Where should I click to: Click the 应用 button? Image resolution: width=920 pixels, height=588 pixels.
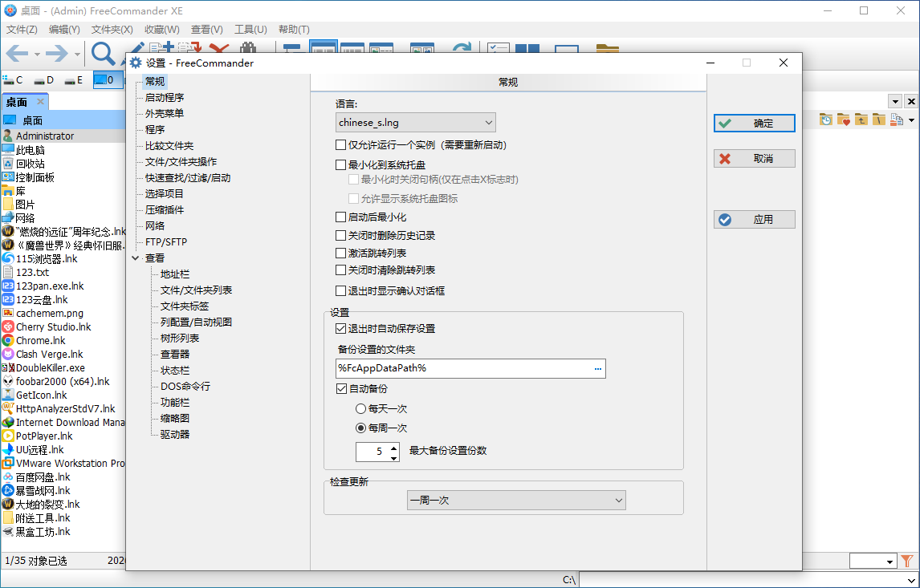(754, 219)
